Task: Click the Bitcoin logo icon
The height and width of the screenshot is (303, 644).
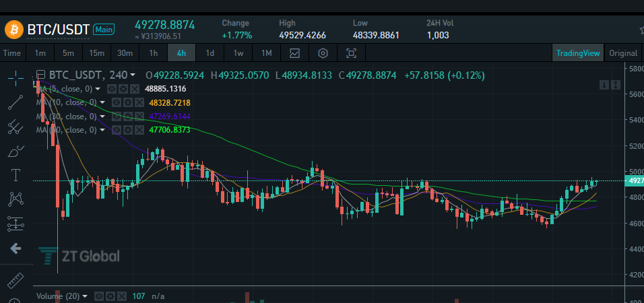Action: point(13,29)
